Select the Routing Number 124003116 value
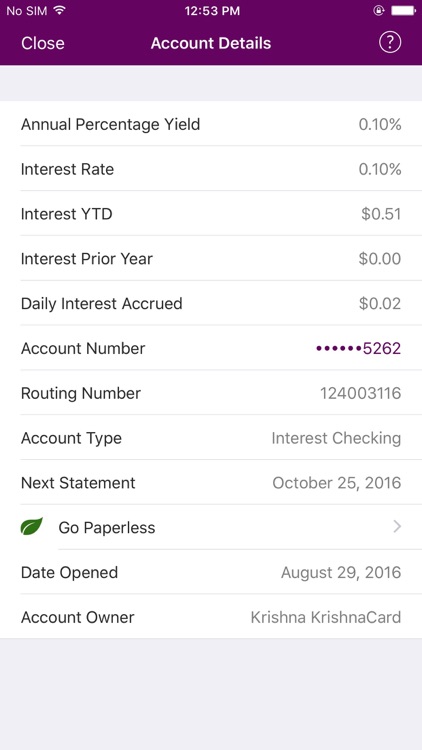 click(x=360, y=393)
